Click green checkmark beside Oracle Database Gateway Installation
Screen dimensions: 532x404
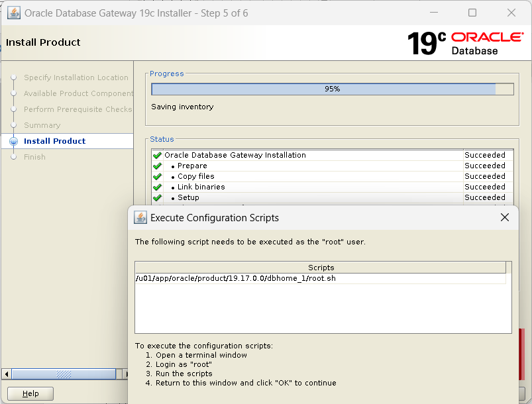coord(157,156)
